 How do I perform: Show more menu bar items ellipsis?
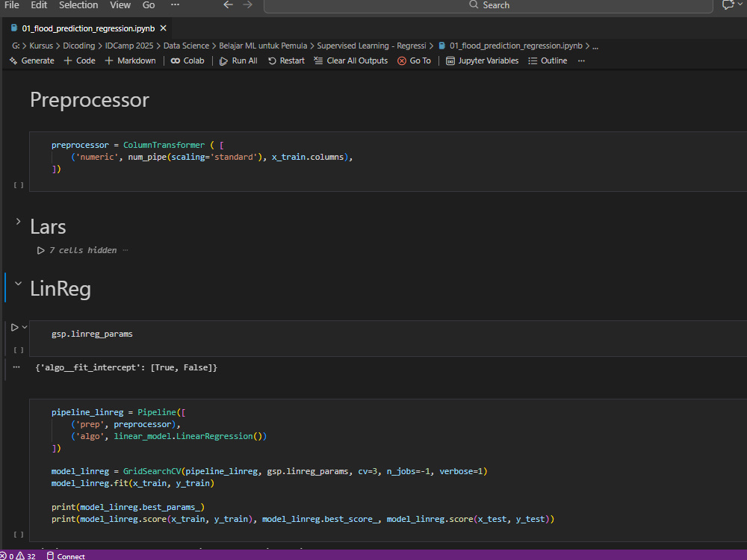tap(176, 5)
